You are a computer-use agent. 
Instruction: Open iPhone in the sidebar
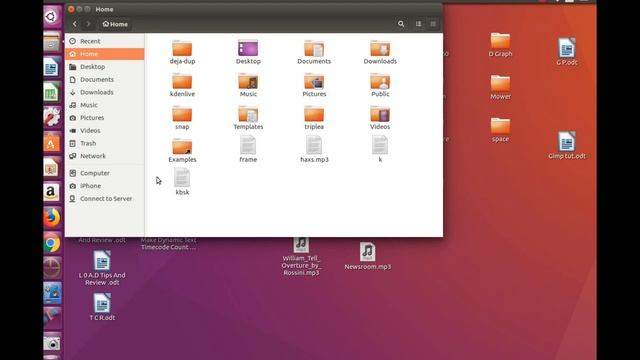[x=104, y=186]
